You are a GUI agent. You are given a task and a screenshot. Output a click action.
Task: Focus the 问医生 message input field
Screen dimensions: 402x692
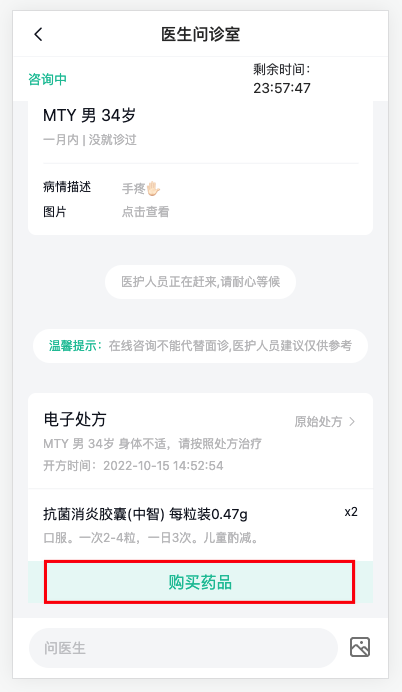[x=183, y=648]
